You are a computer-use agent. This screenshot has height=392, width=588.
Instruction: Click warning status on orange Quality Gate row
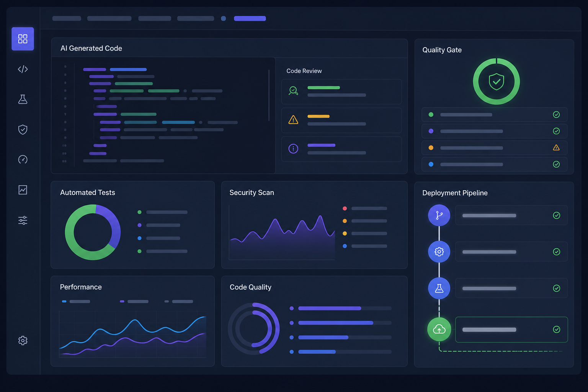(x=556, y=148)
